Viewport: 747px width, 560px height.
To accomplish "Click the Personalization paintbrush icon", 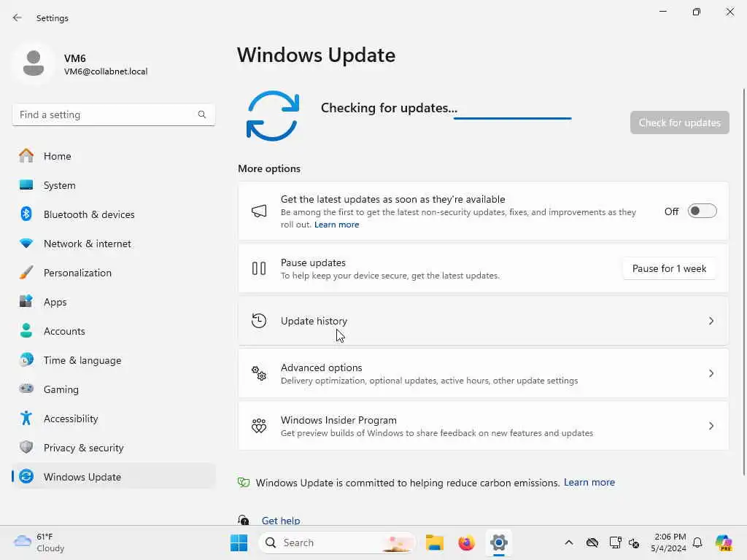I will click(26, 273).
